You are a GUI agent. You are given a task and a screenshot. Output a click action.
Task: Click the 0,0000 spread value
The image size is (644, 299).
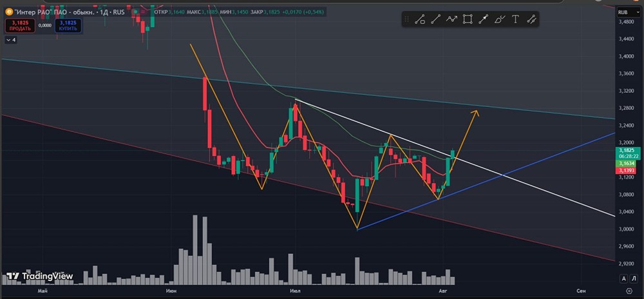[x=44, y=26]
